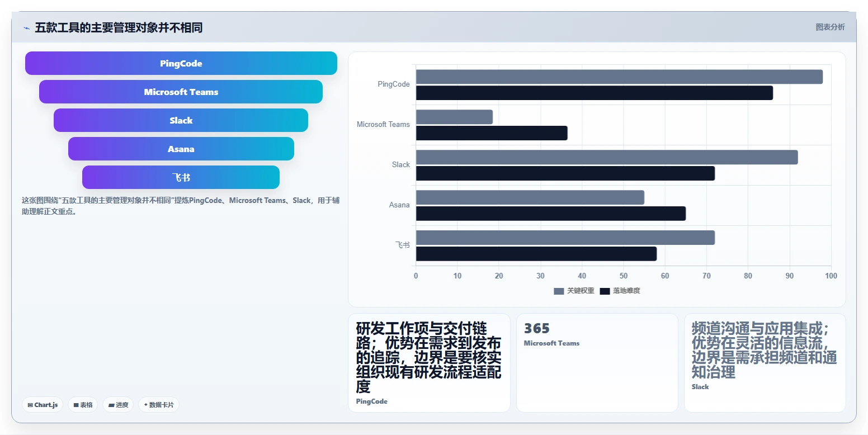
Task: Click the header icon beside the title
Action: tap(26, 28)
